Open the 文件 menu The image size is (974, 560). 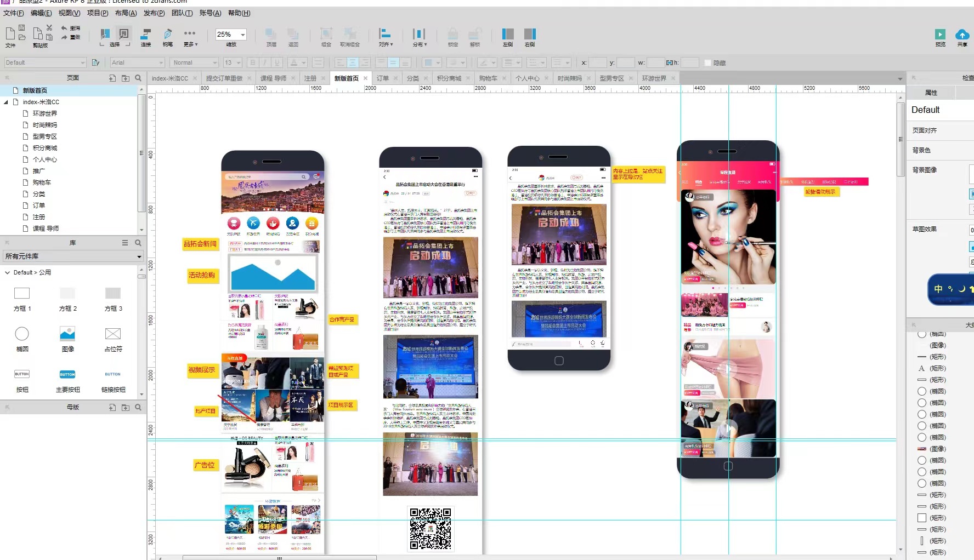coord(14,13)
